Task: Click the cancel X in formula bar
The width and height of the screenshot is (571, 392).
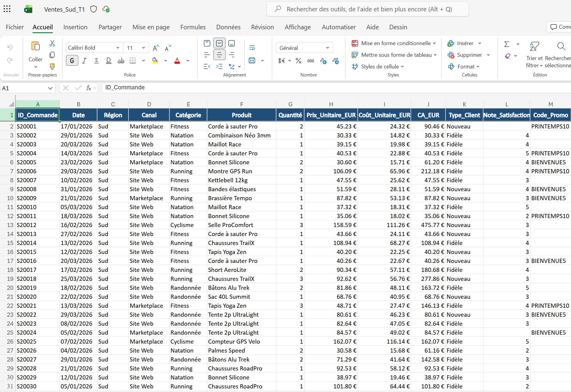Action: [x=66, y=88]
